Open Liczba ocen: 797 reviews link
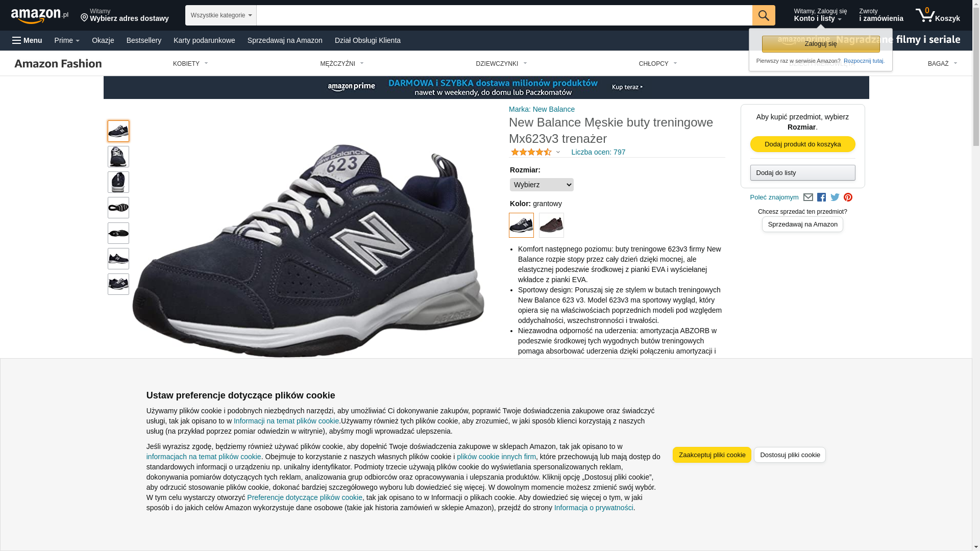 click(598, 152)
